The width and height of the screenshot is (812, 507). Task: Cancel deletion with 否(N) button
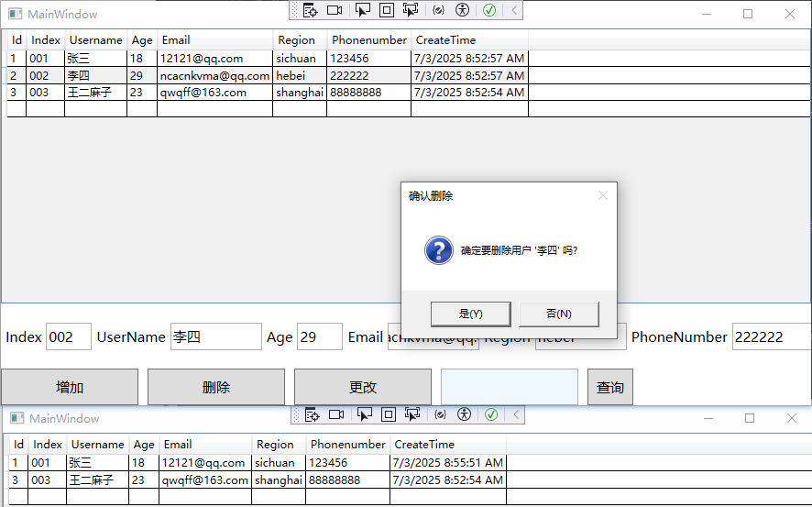(559, 314)
